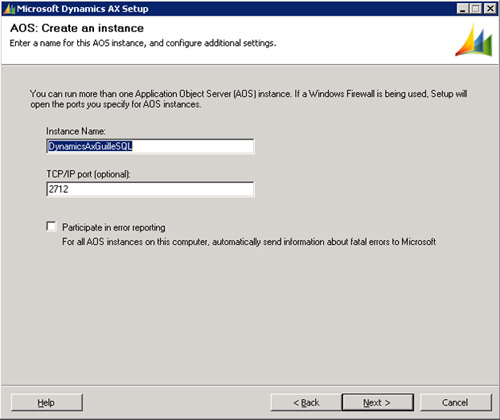
Task: Minimize the Setup window
Action: (x=462, y=8)
